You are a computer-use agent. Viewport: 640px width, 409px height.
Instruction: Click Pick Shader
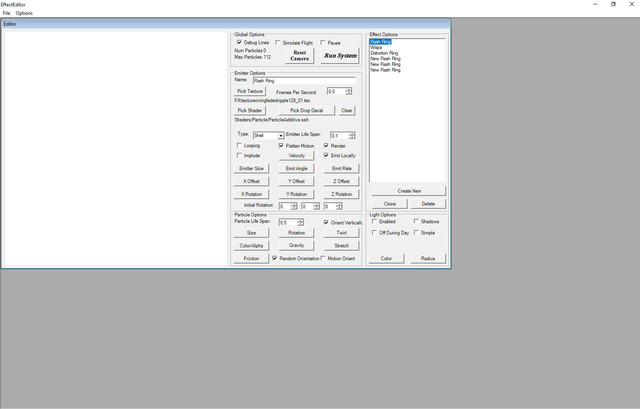250,111
